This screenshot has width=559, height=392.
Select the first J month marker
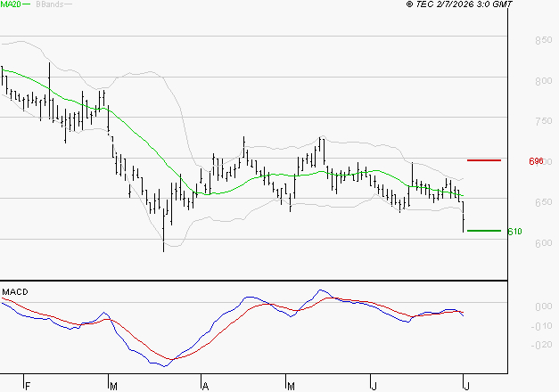(x=374, y=386)
